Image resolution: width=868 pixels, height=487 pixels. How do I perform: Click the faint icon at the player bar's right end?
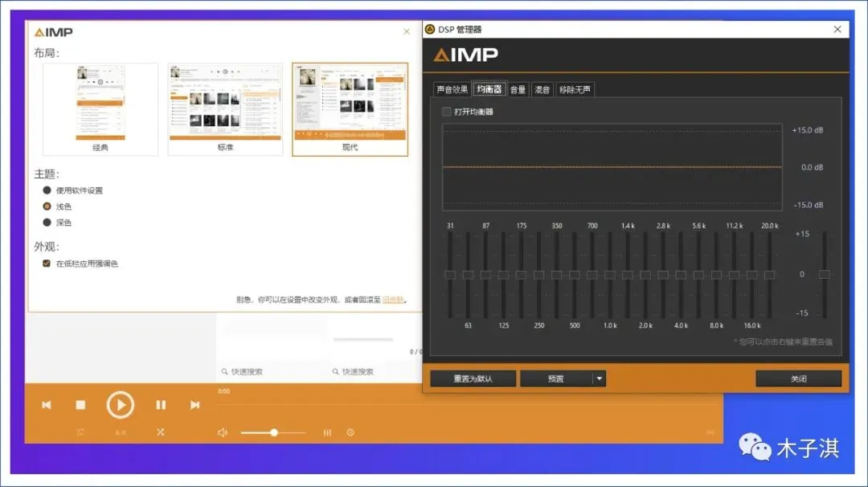[710, 432]
